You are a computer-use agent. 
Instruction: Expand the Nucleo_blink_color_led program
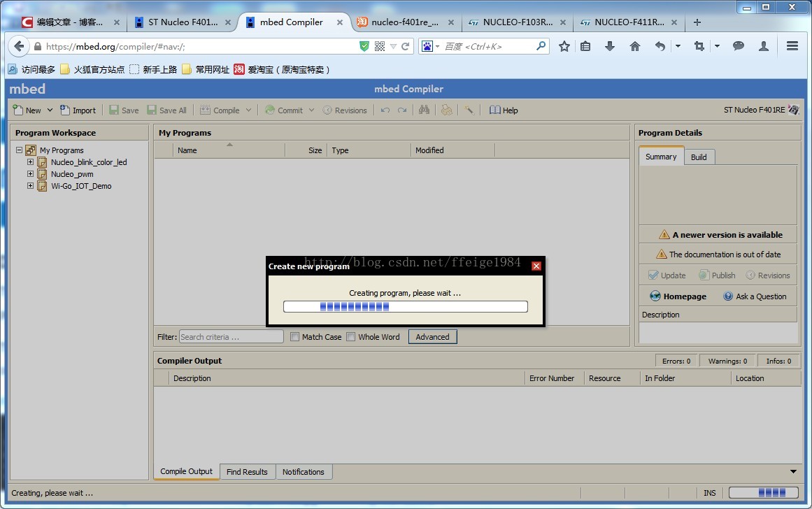coord(30,162)
